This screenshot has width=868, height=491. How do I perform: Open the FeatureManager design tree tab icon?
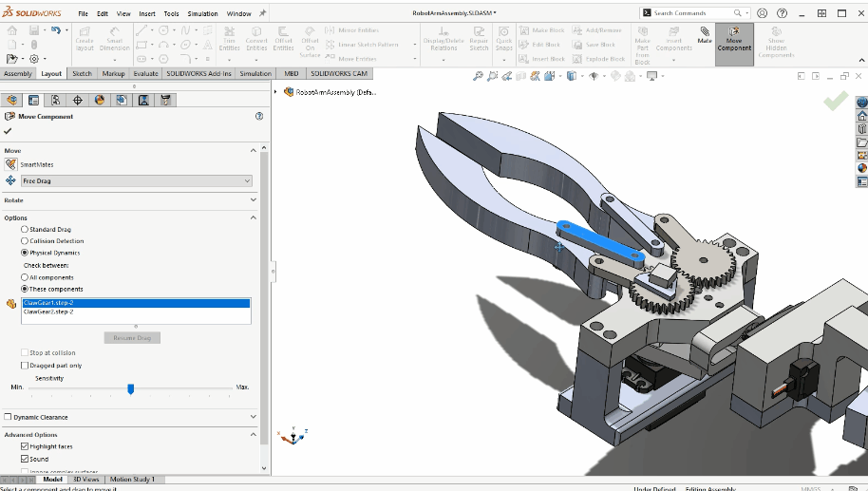pyautogui.click(x=11, y=100)
